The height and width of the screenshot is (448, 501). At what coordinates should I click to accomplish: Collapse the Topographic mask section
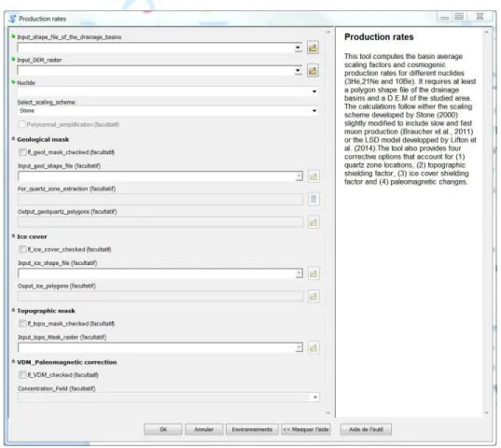click(13, 310)
